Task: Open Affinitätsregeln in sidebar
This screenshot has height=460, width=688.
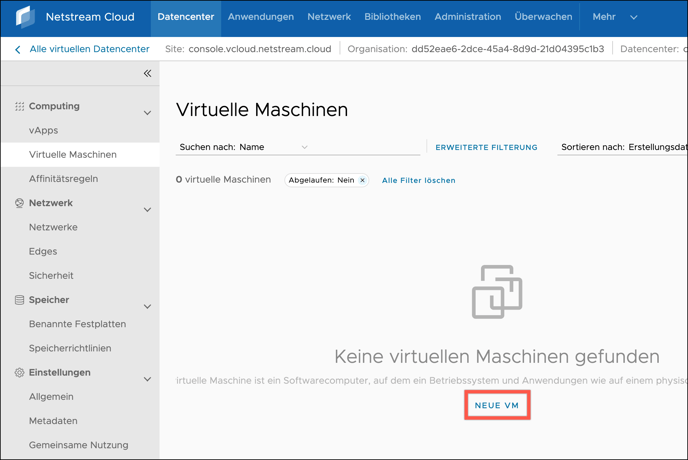Action: pos(64,179)
